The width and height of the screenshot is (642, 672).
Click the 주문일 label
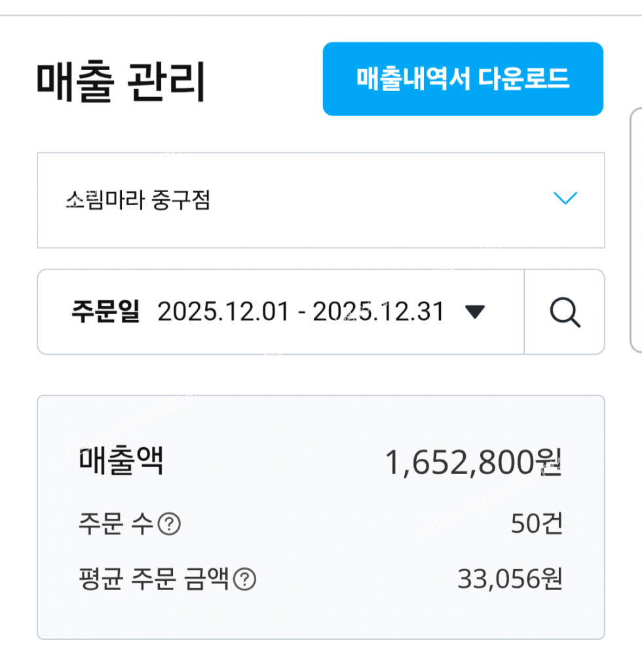click(x=105, y=311)
